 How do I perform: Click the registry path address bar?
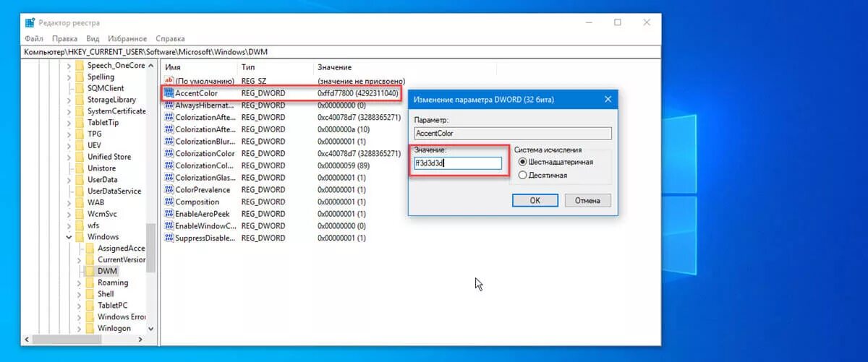341,52
